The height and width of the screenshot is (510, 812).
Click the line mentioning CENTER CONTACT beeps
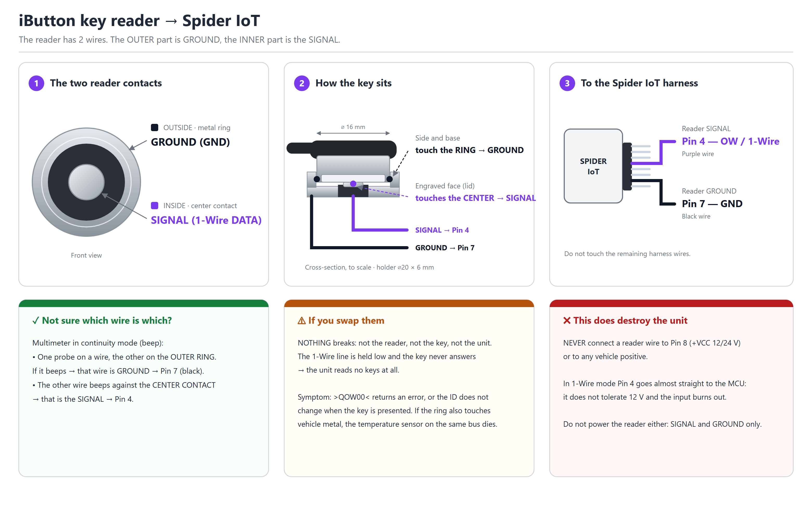[124, 385]
